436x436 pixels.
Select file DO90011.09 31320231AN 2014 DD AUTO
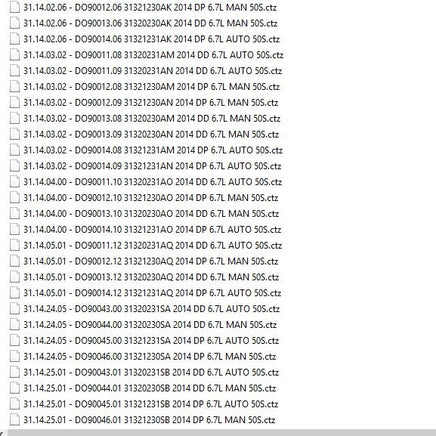click(x=153, y=71)
